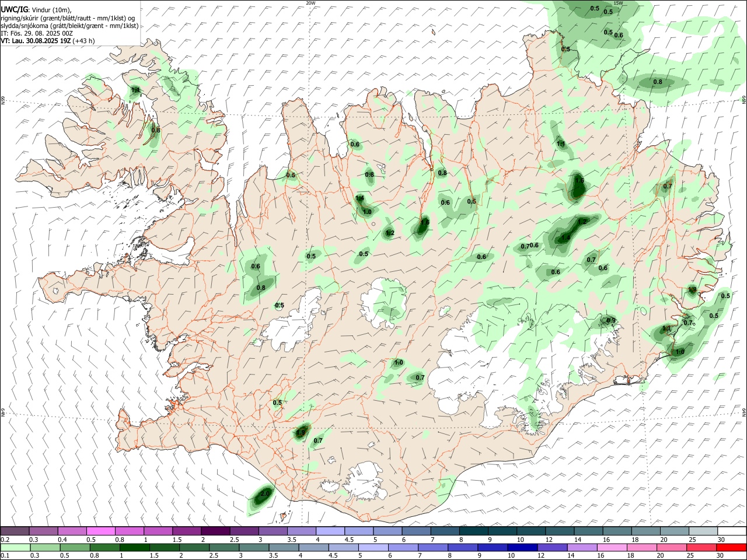Click the "0.2" legend scale label
This screenshot has width=747, height=560.
click(x=5, y=540)
